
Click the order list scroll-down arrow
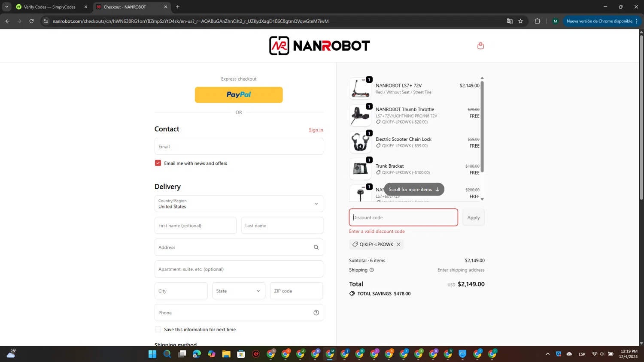click(482, 199)
